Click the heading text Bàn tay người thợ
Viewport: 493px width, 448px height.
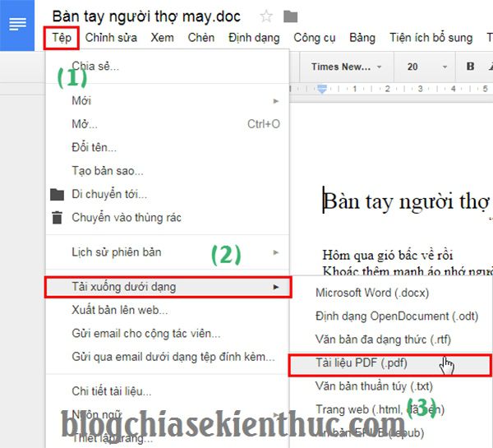[x=406, y=201]
